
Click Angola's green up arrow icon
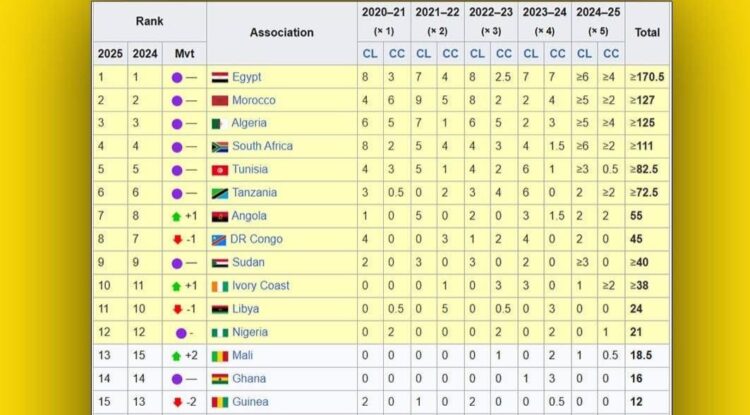tap(177, 216)
